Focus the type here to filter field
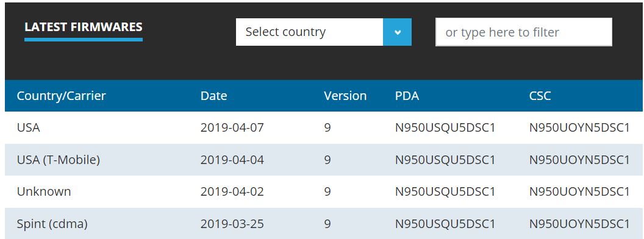Viewport: 644px width, 239px height. [524, 32]
